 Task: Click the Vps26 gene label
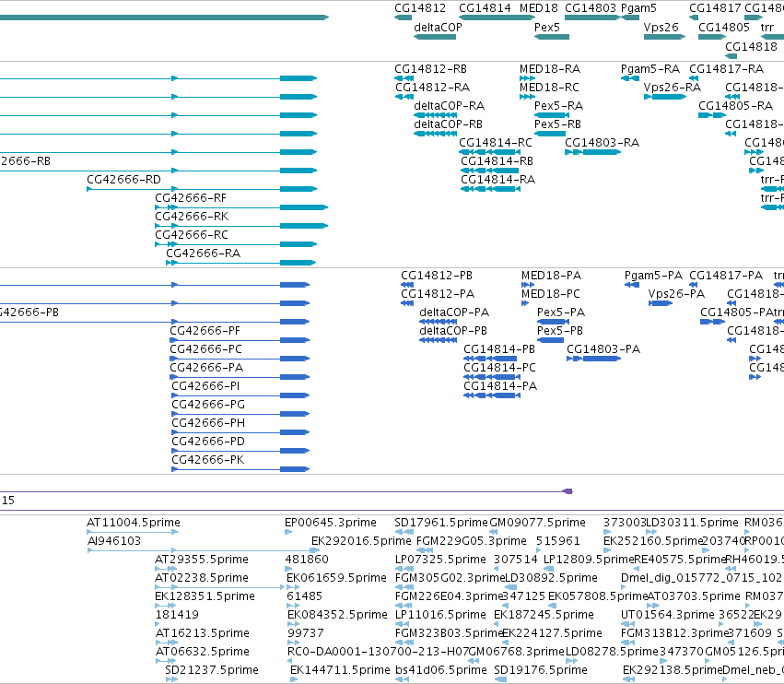pos(661,28)
